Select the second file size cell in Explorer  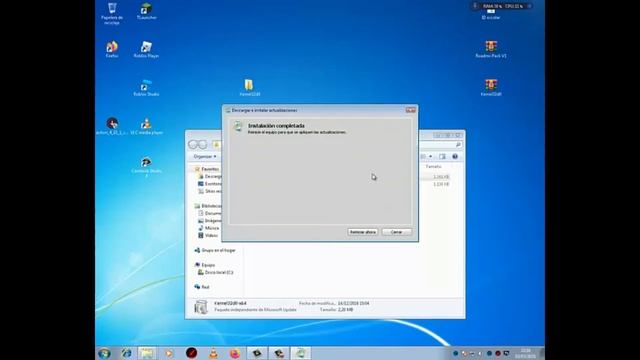(441, 184)
